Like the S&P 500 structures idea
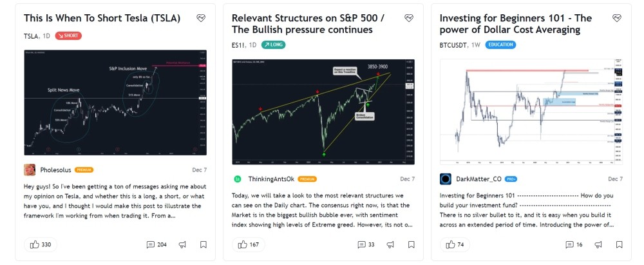This screenshot has height=265, width=644. tap(249, 245)
